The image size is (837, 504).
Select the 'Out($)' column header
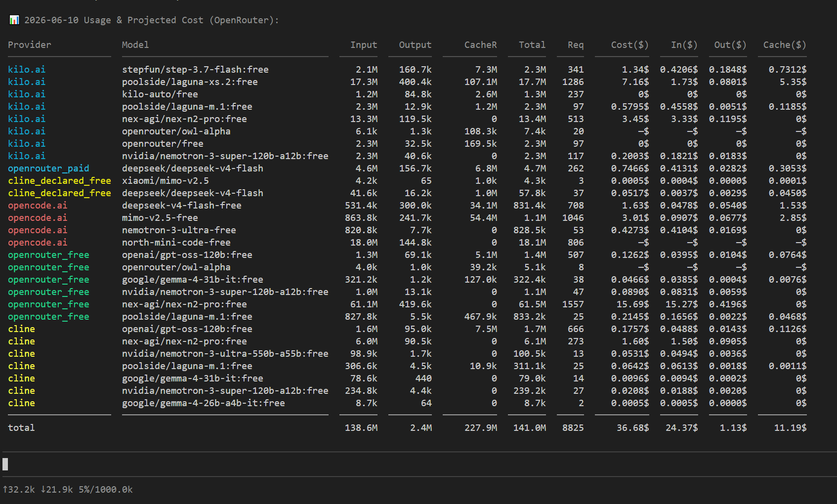[730, 45]
